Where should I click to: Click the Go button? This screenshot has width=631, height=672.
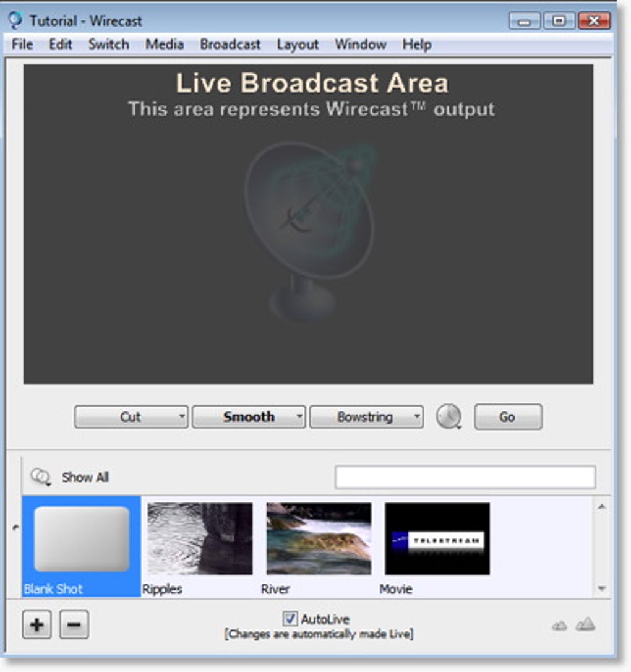pyautogui.click(x=508, y=416)
